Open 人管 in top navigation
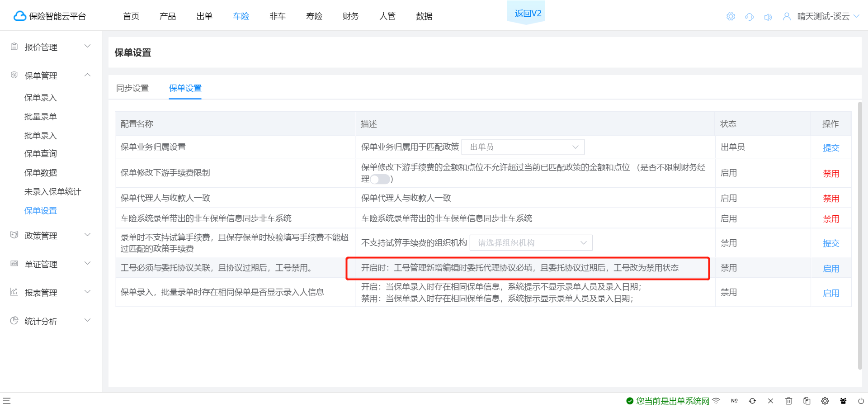Viewport: 868px width, 408px height. [x=387, y=16]
